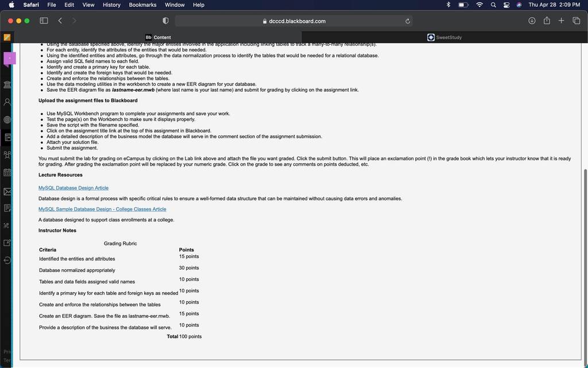
Task: Click the Share button in Safari toolbar
Action: tap(547, 21)
